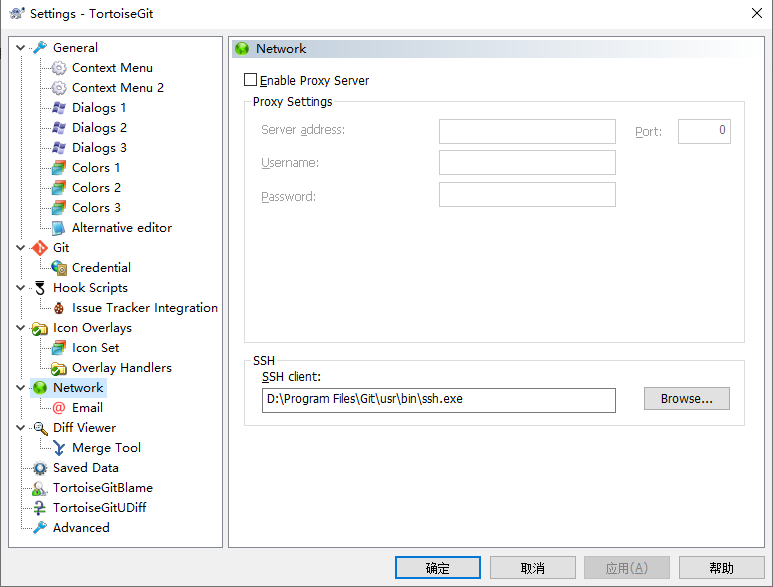Collapse the Diff Viewer tree node
The width and height of the screenshot is (773, 587).
(21, 427)
